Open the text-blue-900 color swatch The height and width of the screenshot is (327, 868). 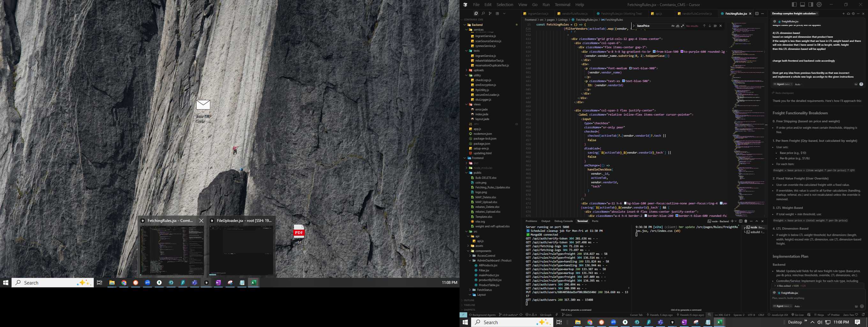click(x=631, y=68)
